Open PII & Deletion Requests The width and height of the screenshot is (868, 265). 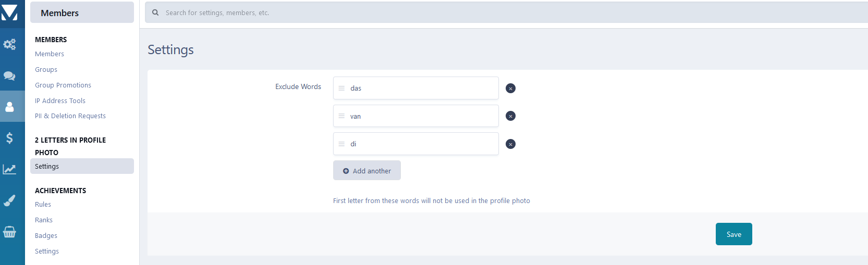pos(70,116)
